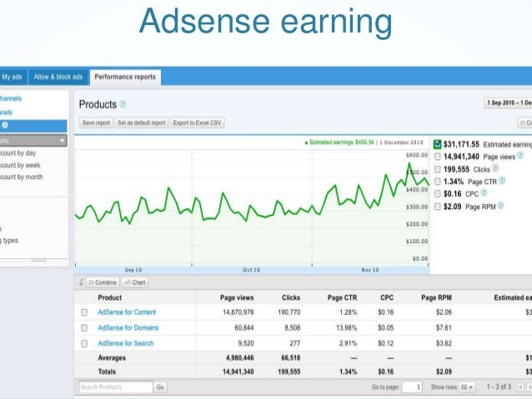Click the Combine button
532x399 pixels.
[x=103, y=282]
